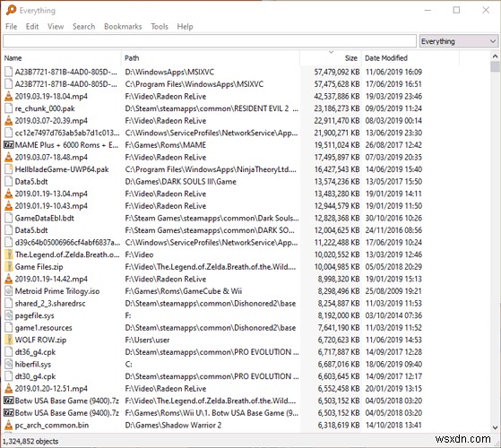The image size is (501, 448).
Task: Open the File menu
Action: (11, 27)
